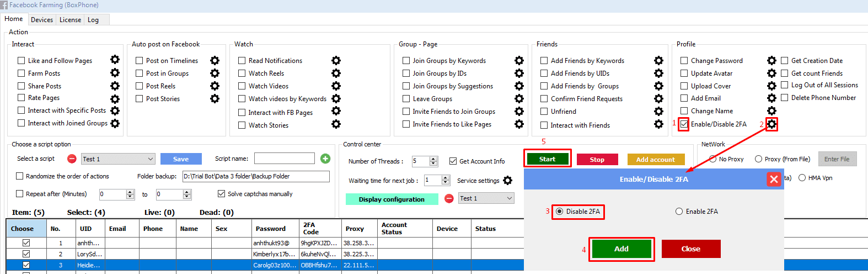868x274 pixels.
Task: Open settings gear for Interact with Joined Groups
Action: click(115, 123)
